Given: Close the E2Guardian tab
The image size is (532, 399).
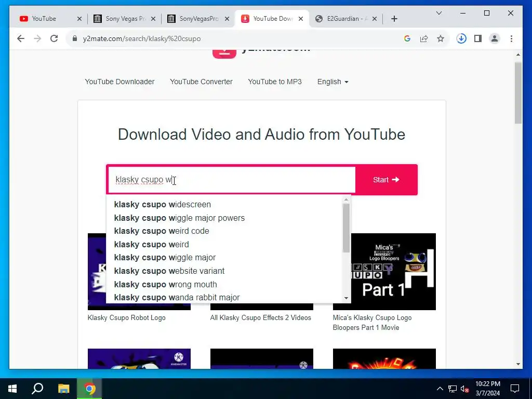Looking at the screenshot, I should tap(375, 19).
